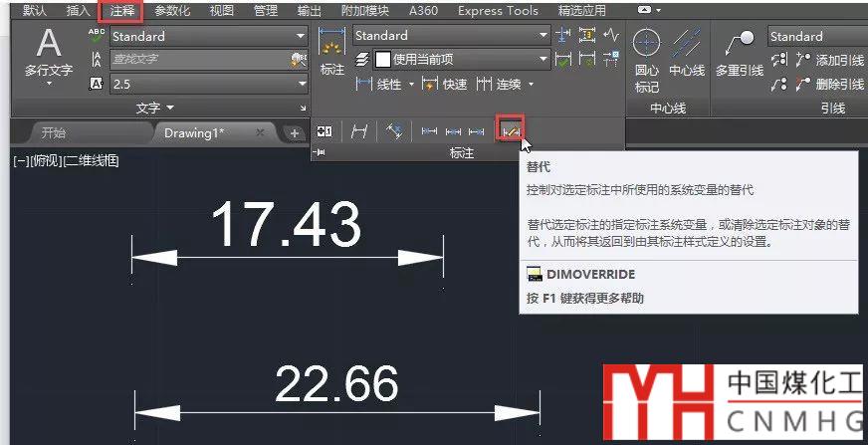Select the 注释 ribbon tab
Image resolution: width=868 pixels, height=445 pixels.
coord(121,11)
